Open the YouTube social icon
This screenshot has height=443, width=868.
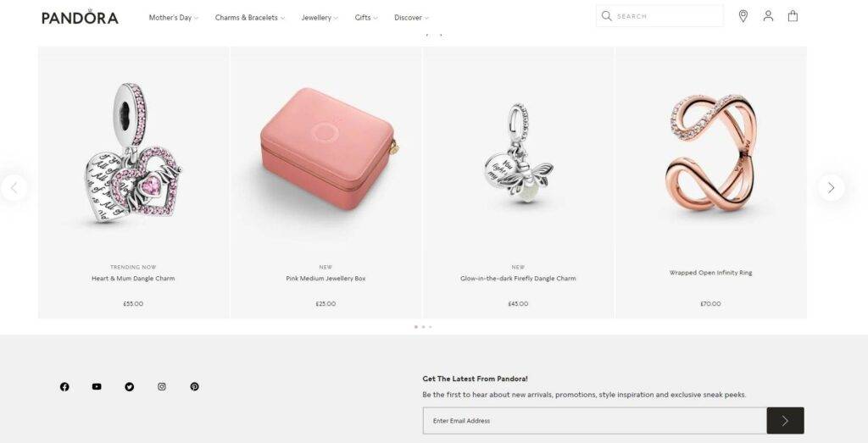pos(97,386)
